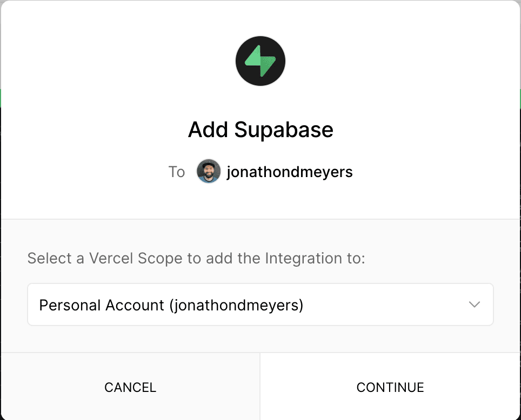Click the 'Select a Vercel Scope' label
The image size is (521, 420).
click(x=196, y=258)
